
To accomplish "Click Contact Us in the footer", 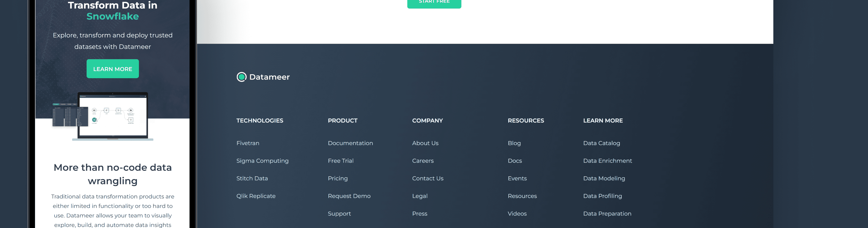I will [x=428, y=178].
